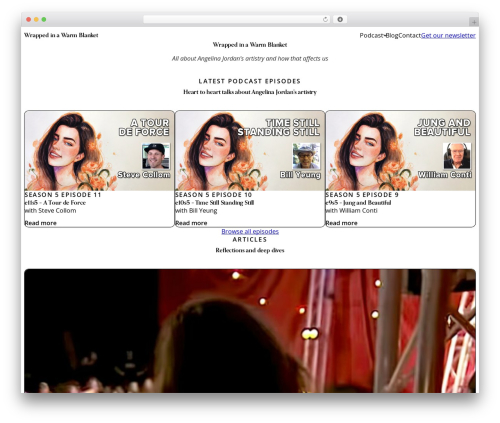Click Read more under A Tour de Force
500x423 pixels.
(41, 223)
